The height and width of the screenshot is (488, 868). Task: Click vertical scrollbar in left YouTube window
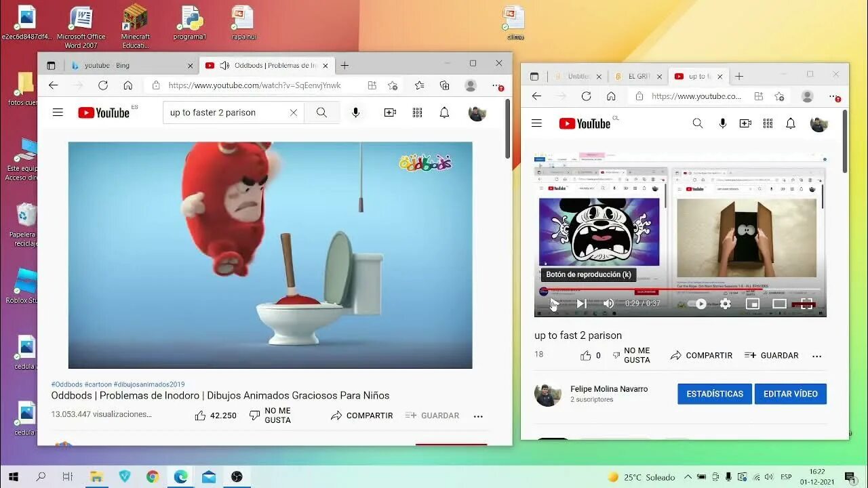click(x=507, y=129)
